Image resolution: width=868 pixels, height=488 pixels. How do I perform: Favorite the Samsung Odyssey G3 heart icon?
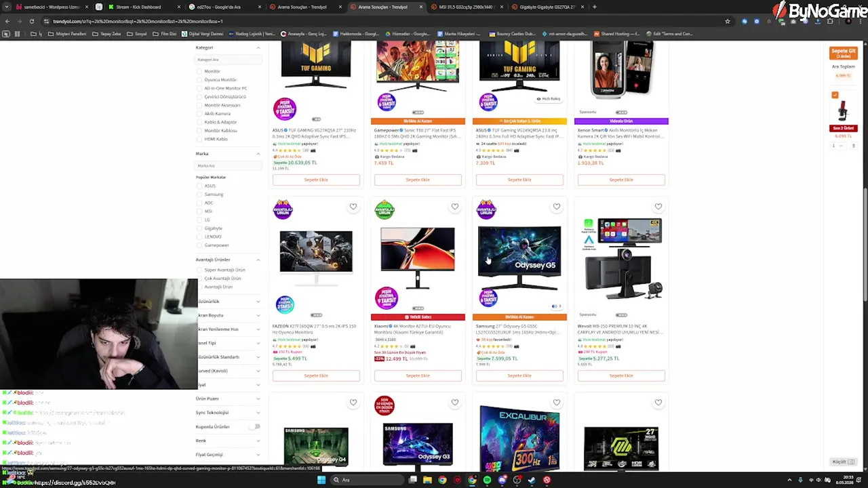(x=454, y=403)
